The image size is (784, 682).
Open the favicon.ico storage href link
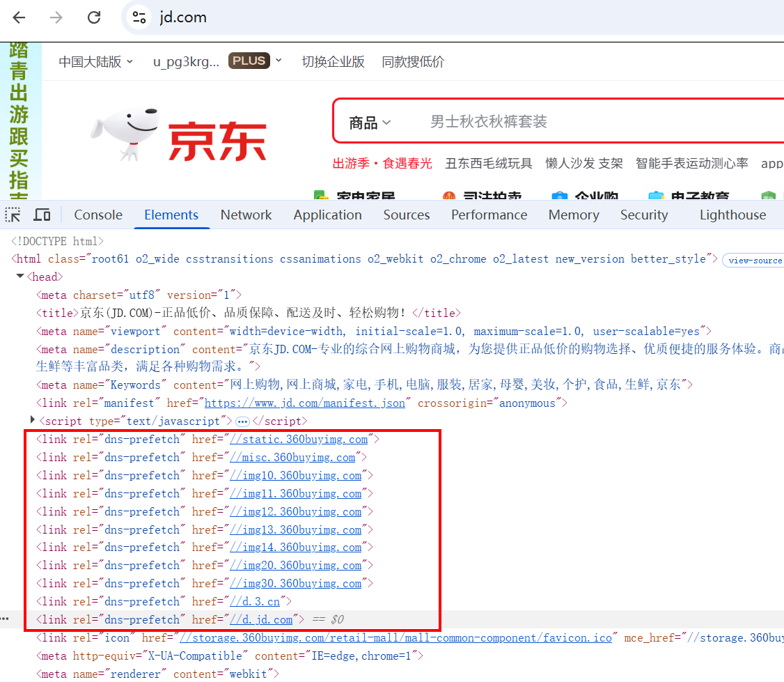(395, 637)
